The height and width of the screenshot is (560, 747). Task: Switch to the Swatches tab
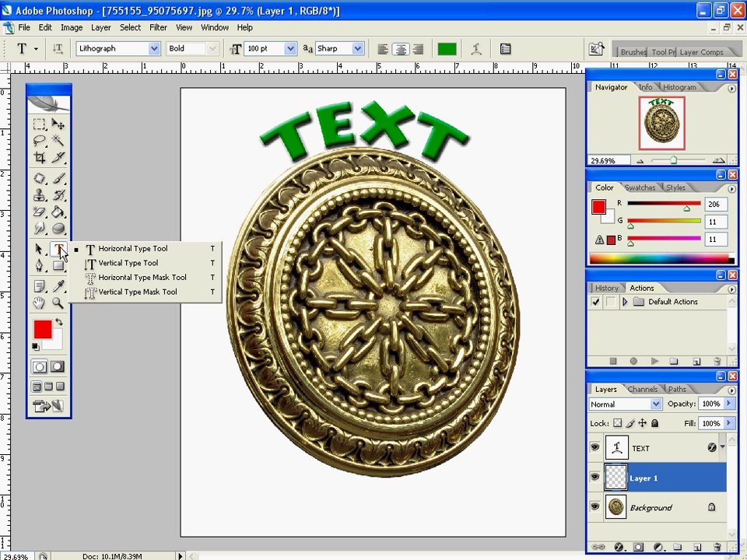pyautogui.click(x=640, y=187)
